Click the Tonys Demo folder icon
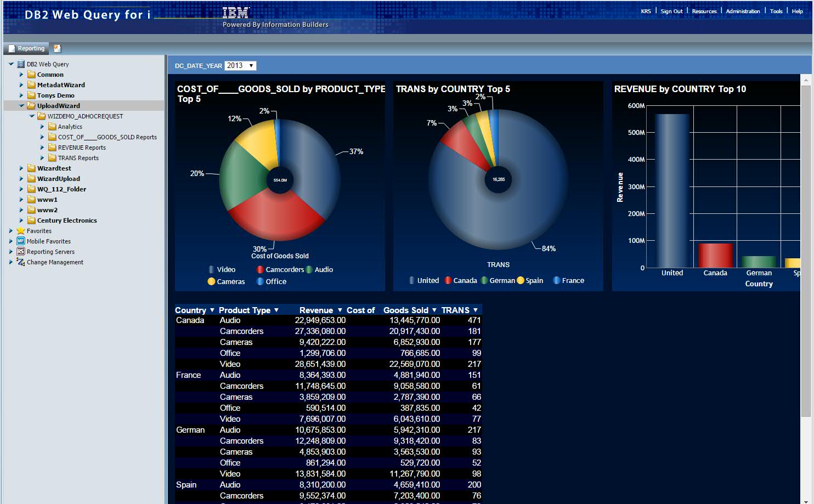 pos(31,95)
